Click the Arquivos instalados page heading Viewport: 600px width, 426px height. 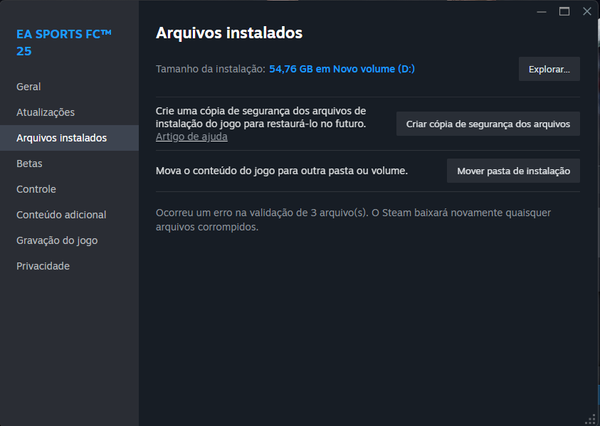coord(229,33)
